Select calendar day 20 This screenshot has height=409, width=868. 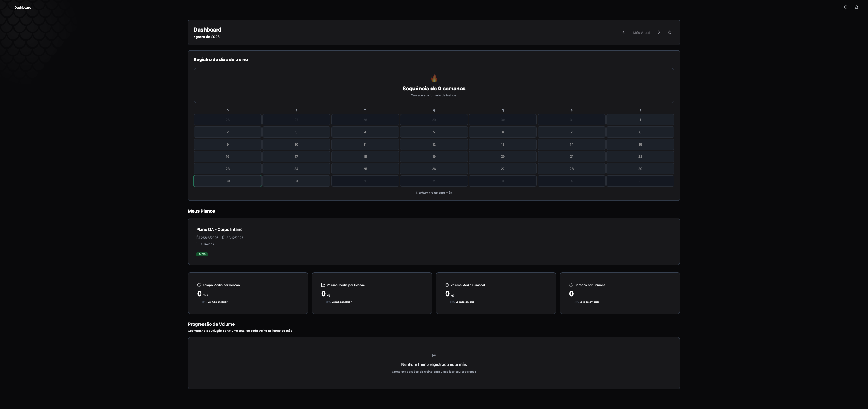pos(502,157)
